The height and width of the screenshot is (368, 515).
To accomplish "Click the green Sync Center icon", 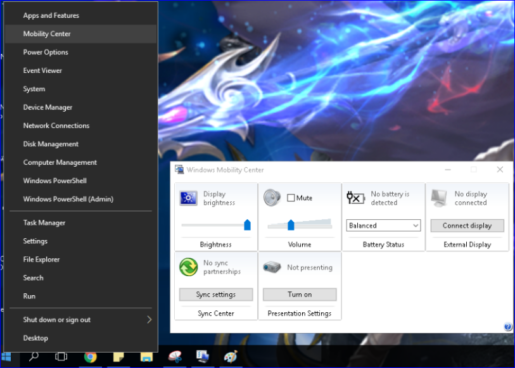I will pyautogui.click(x=188, y=267).
